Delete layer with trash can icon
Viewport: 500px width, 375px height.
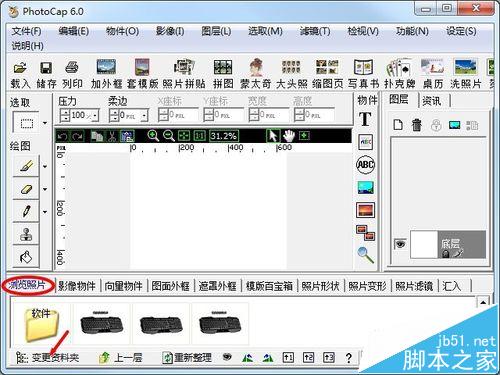coord(416,125)
